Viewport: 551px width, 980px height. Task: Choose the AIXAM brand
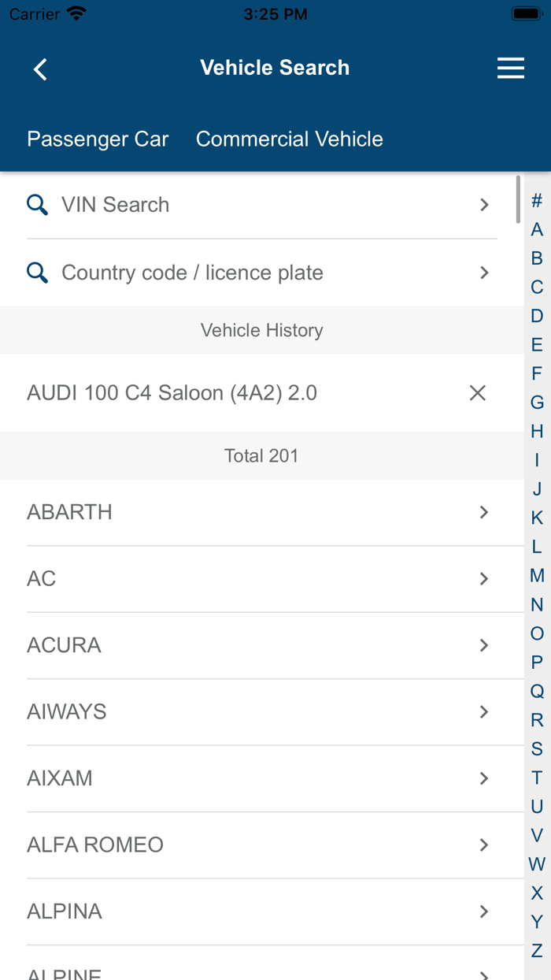[60, 778]
